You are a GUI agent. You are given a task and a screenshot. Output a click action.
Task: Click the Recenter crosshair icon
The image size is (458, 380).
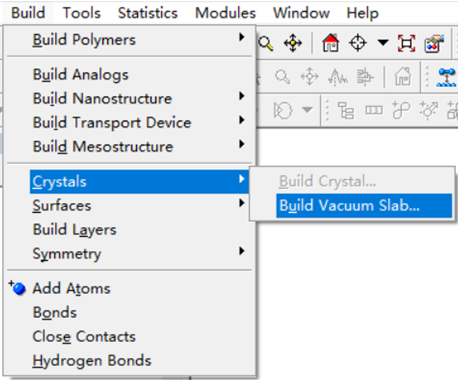358,43
